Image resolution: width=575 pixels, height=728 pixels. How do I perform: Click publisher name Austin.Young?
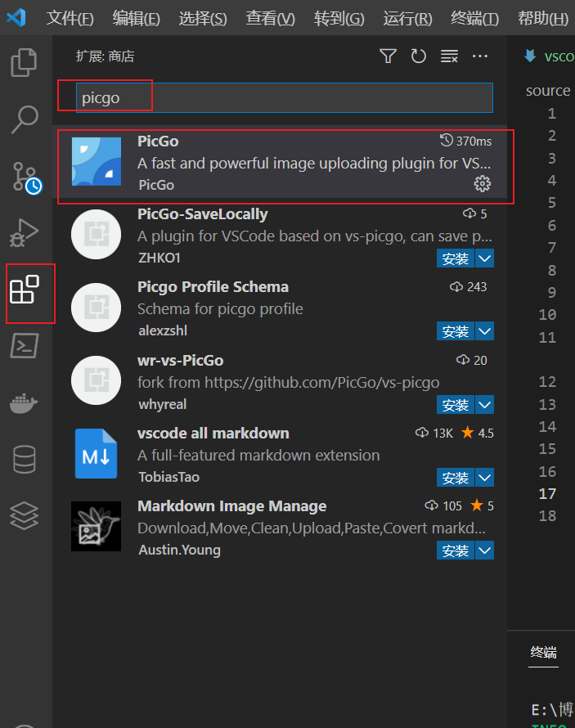[x=180, y=550]
